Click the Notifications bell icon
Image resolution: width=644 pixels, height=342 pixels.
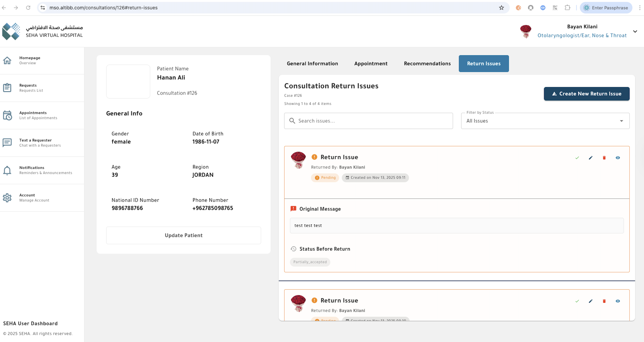pyautogui.click(x=7, y=170)
